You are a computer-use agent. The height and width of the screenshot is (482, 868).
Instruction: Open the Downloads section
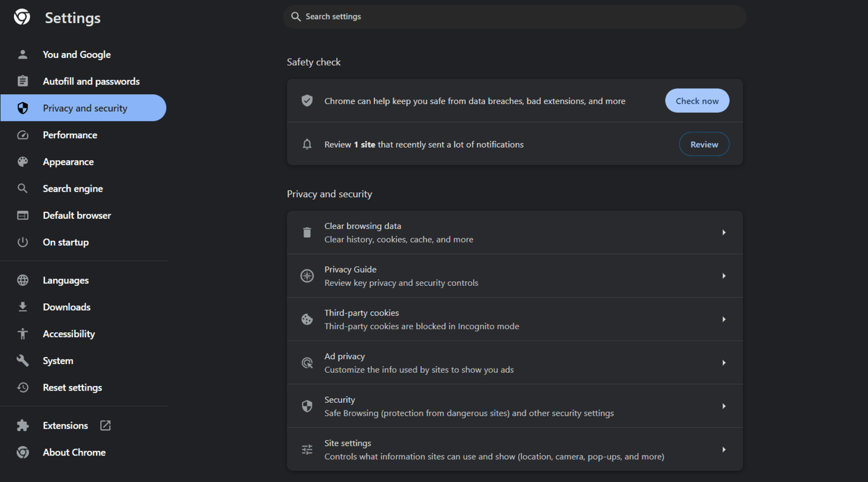(x=83, y=307)
